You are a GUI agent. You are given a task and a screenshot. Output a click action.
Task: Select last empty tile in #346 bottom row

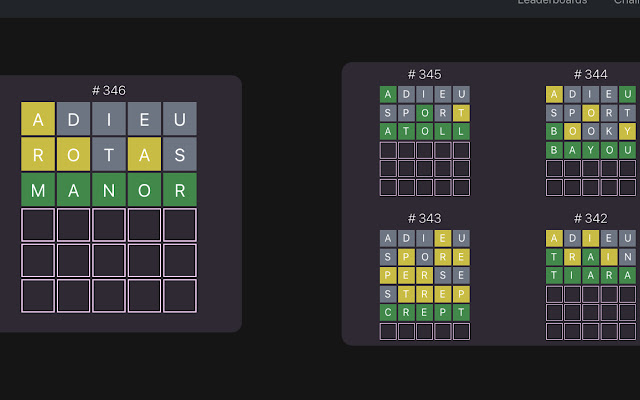180,295
